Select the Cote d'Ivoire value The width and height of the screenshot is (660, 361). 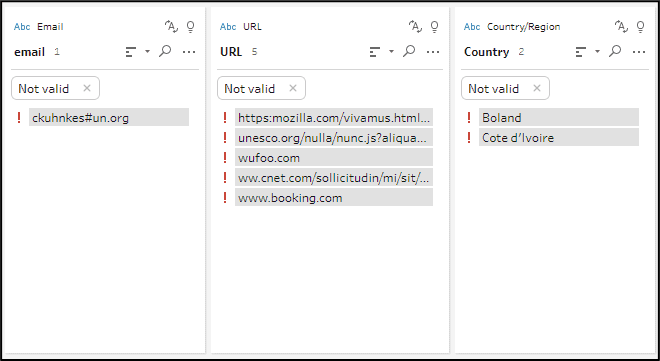coord(559,138)
